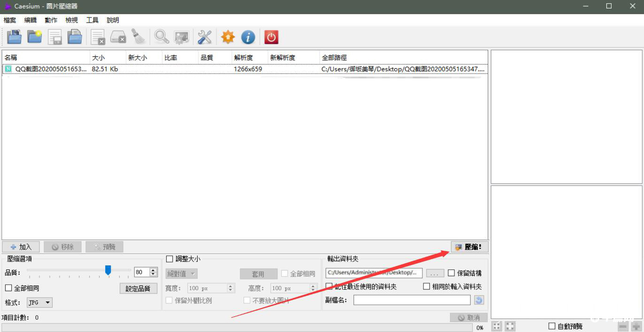Screen dimensions: 644x332
Task: Click the Add Folder toolbar icon
Action: point(34,37)
